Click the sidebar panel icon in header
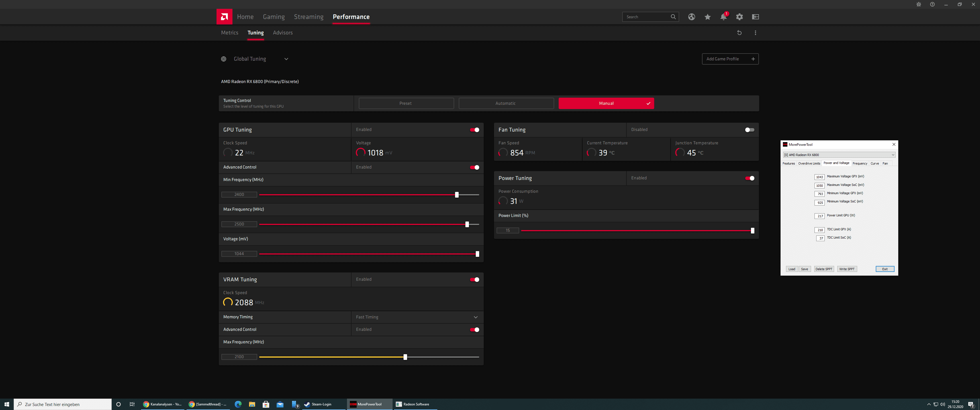Viewport: 980px width, 410px height. point(756,17)
